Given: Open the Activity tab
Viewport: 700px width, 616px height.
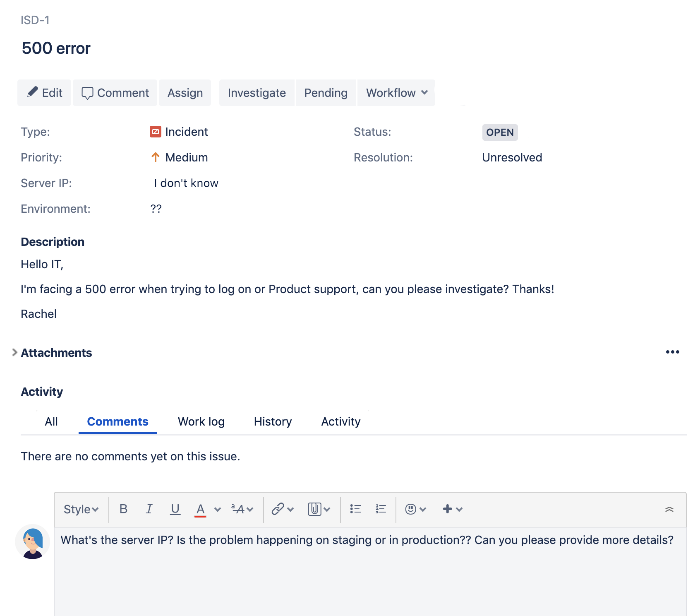Looking at the screenshot, I should (x=341, y=421).
